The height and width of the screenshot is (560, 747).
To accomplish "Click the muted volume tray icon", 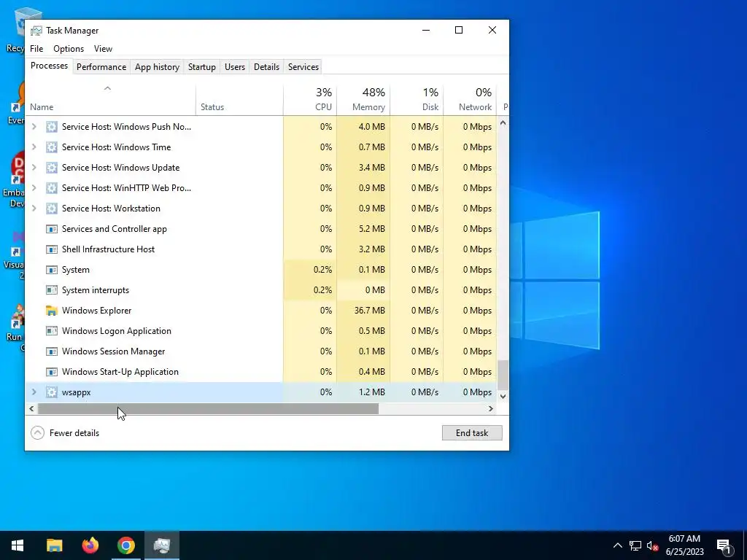I will [653, 545].
